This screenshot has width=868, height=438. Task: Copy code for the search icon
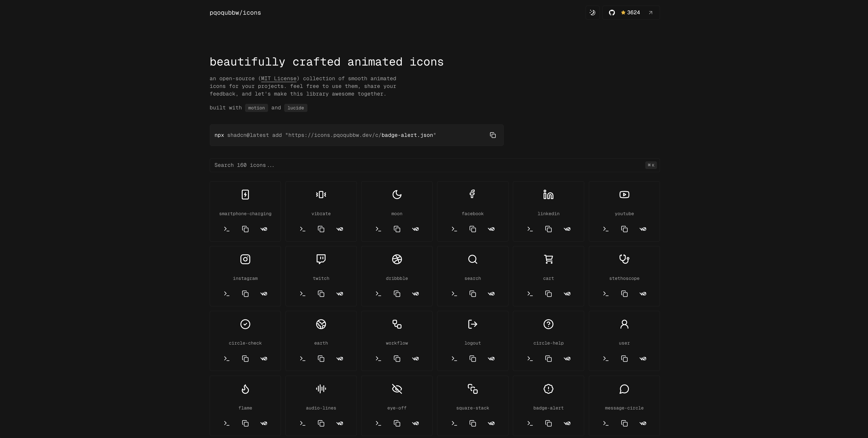473,294
